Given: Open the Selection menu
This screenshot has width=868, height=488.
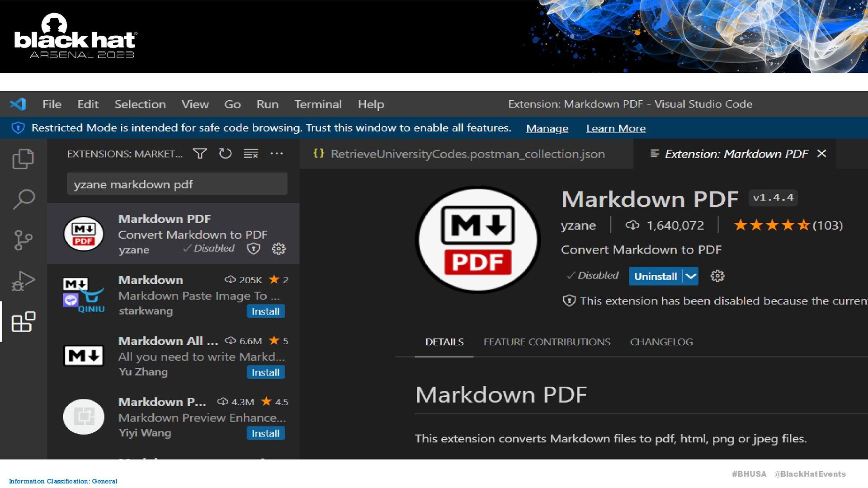Looking at the screenshot, I should (140, 104).
